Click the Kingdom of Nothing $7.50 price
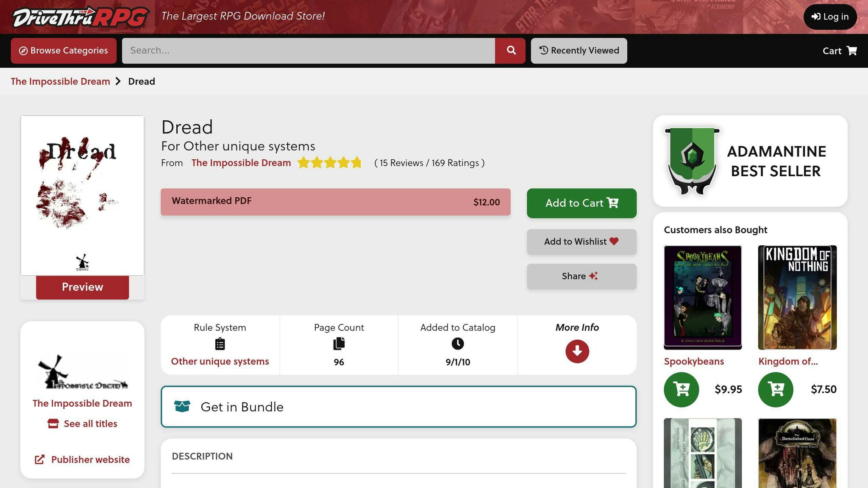The width and height of the screenshot is (868, 488). [823, 389]
